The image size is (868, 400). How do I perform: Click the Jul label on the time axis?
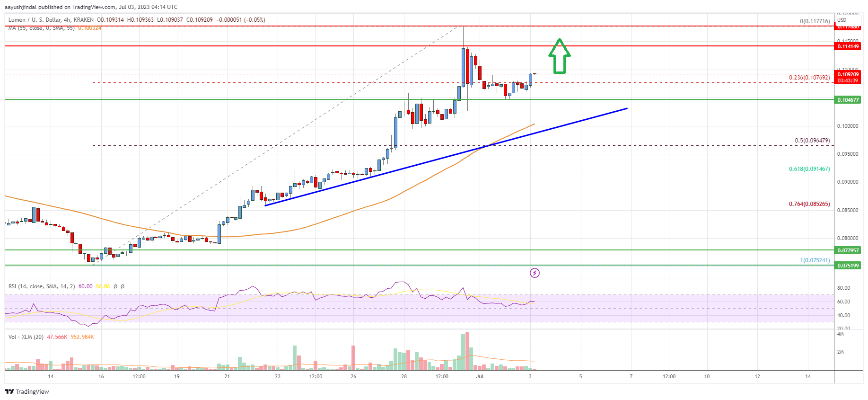pyautogui.click(x=480, y=377)
